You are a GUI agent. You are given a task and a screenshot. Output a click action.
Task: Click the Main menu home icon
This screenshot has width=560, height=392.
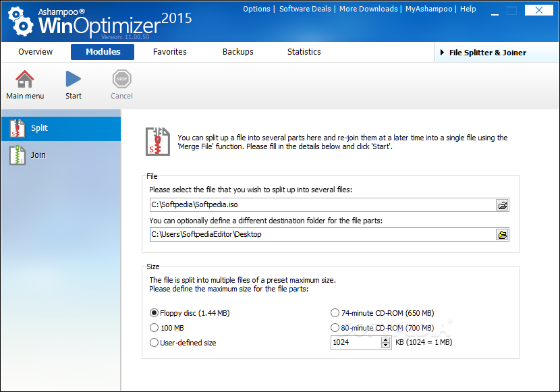25,79
